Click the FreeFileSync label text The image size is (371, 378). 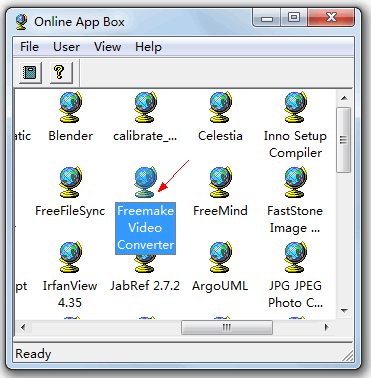[x=70, y=211]
